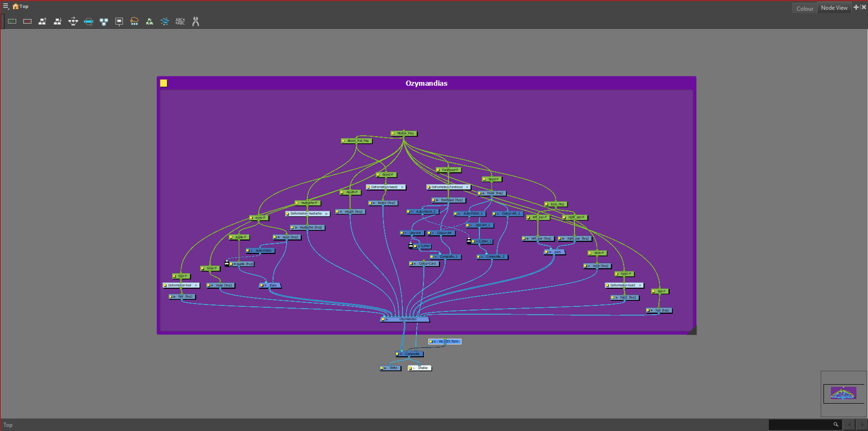868x431 pixels.
Task: Click the orange lasso selection icon
Action: (134, 21)
